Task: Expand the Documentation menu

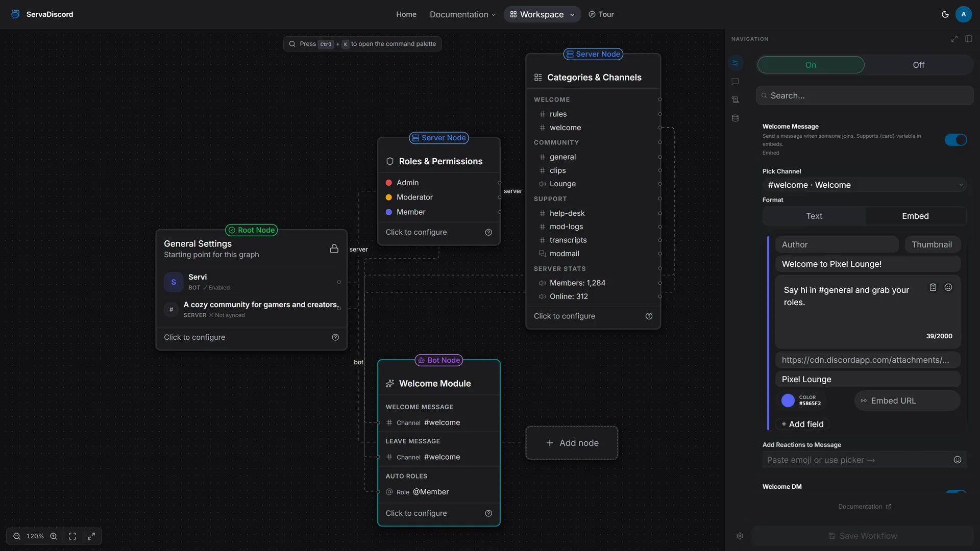Action: (x=462, y=14)
